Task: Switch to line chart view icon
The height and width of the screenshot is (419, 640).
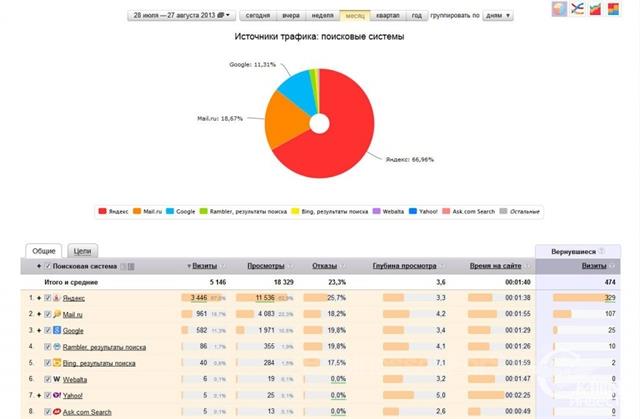Action: 577,9
